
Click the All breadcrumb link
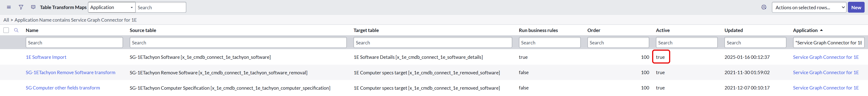(6, 20)
